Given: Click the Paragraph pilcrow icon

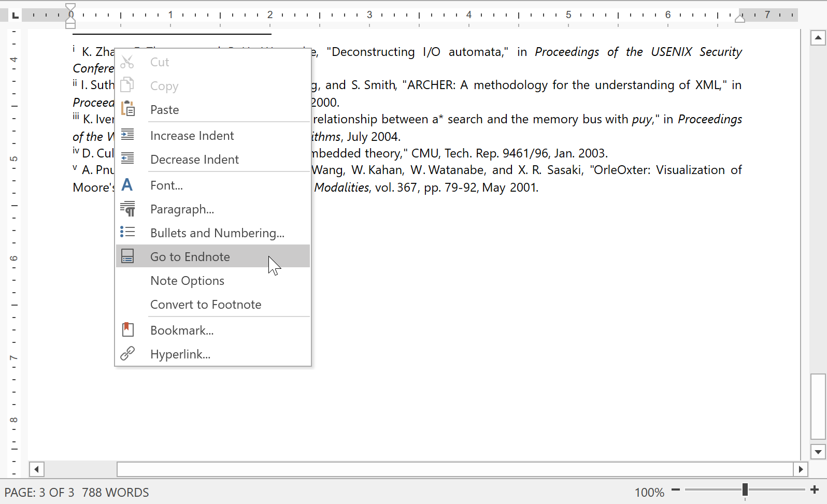Looking at the screenshot, I should [127, 209].
